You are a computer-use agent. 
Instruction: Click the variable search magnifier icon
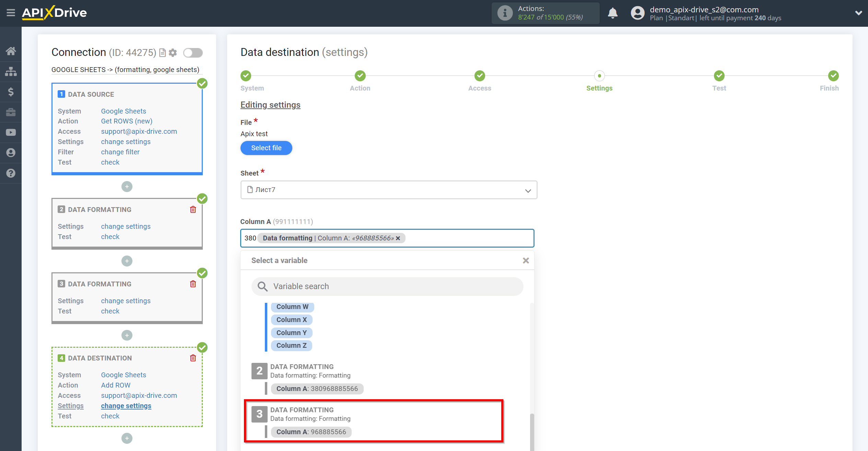(x=262, y=286)
